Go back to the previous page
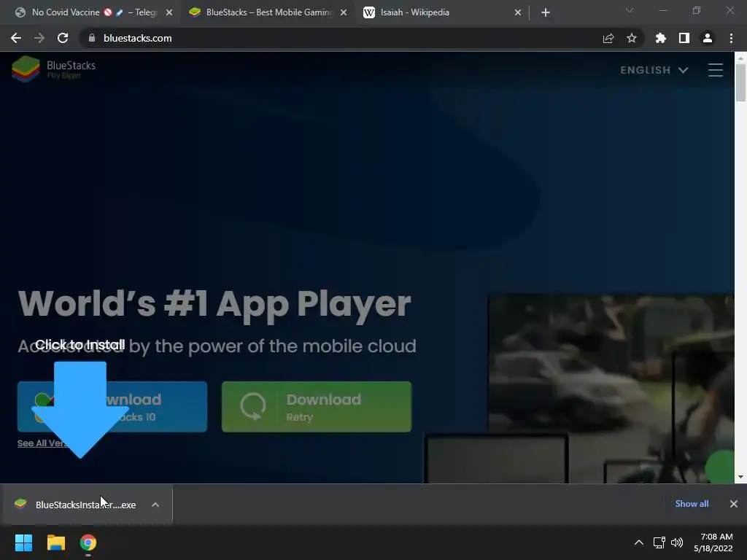This screenshot has width=747, height=560. coord(16,38)
